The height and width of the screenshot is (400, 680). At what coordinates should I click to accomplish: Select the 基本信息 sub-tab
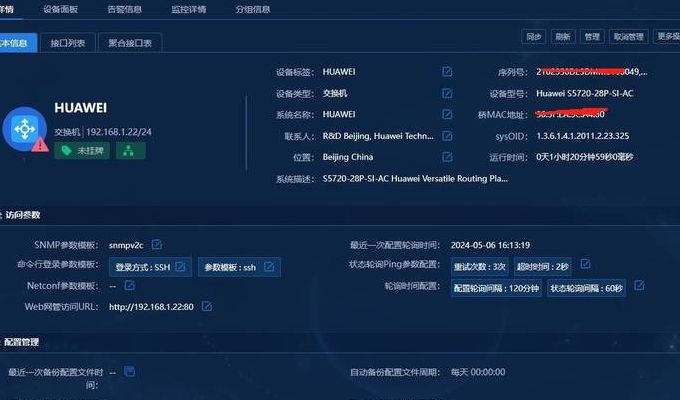(17, 43)
